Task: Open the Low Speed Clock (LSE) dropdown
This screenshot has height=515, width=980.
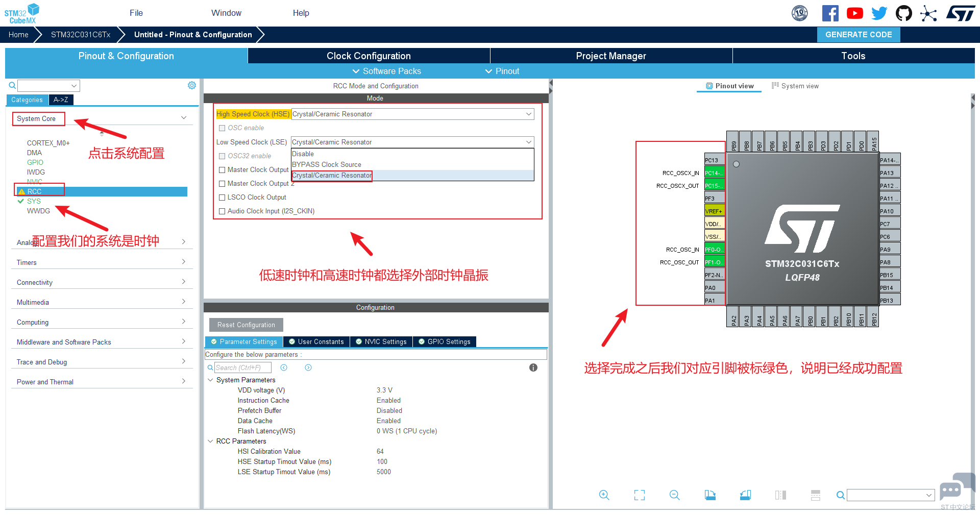Action: (x=412, y=142)
